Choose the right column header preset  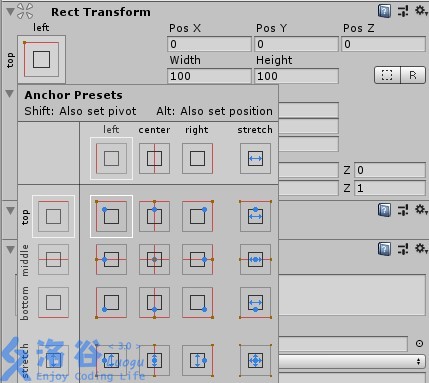click(198, 158)
